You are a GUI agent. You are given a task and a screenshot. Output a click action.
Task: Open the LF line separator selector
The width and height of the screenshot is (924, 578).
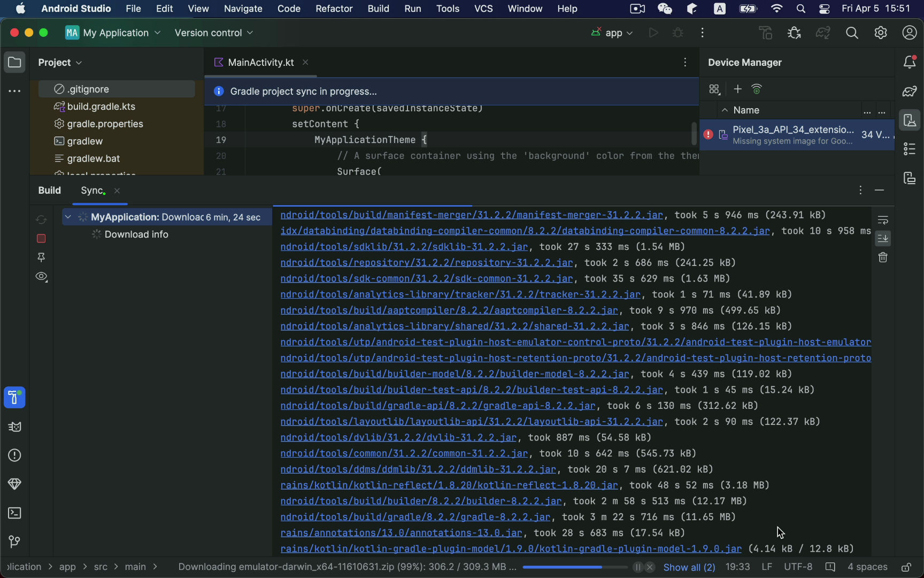(x=767, y=567)
